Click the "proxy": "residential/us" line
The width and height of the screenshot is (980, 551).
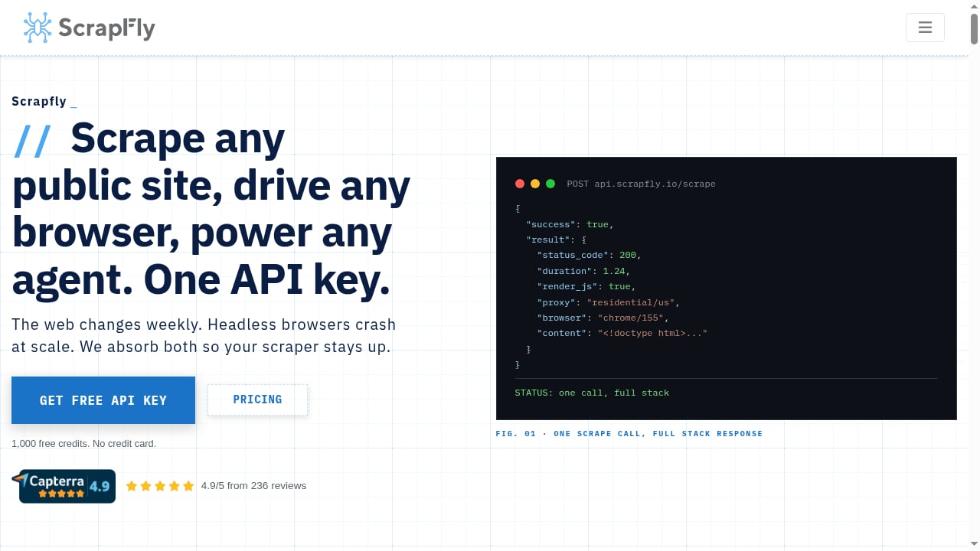608,302
